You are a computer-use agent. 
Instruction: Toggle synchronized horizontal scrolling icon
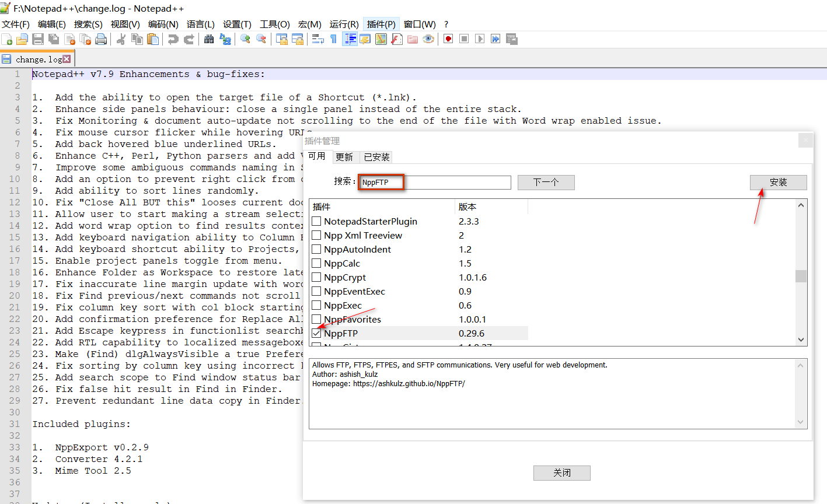[x=298, y=39]
